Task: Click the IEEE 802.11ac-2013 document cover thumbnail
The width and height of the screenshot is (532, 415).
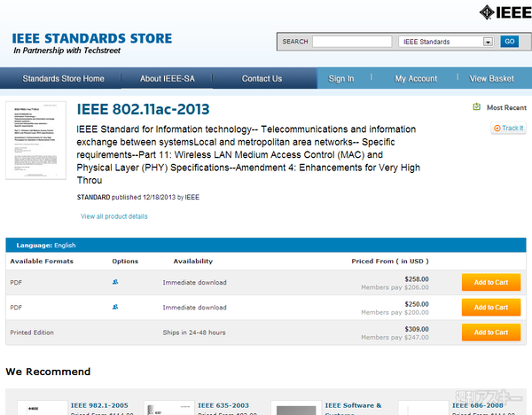Action: 35,140
